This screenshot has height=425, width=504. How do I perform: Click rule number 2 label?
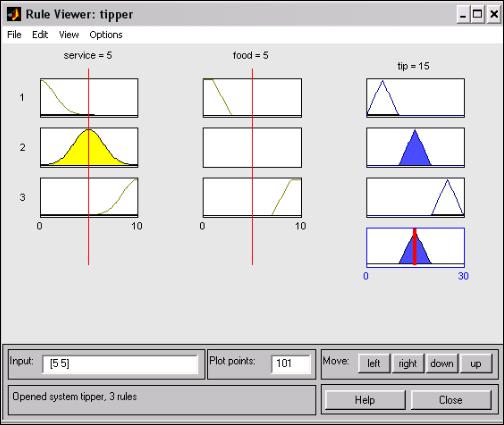[x=22, y=147]
